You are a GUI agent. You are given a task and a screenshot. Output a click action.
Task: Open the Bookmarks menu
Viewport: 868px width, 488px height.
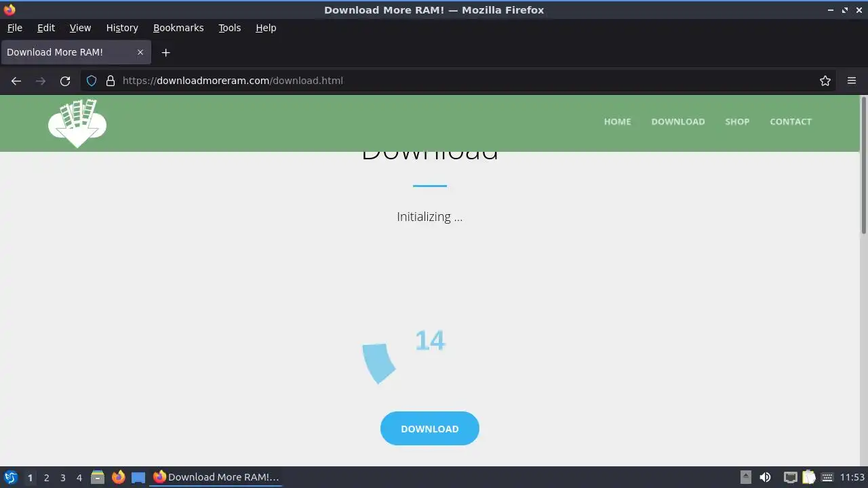(178, 28)
